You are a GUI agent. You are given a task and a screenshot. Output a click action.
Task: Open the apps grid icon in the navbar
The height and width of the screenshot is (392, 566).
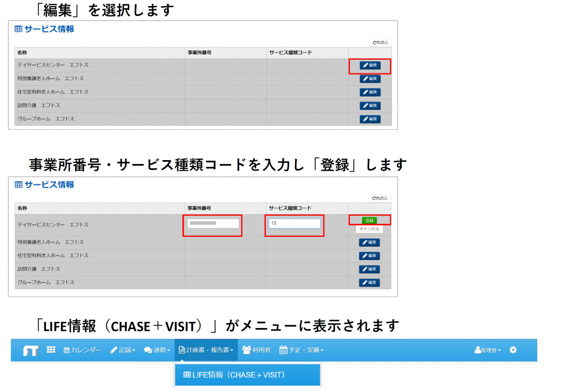pyautogui.click(x=52, y=349)
